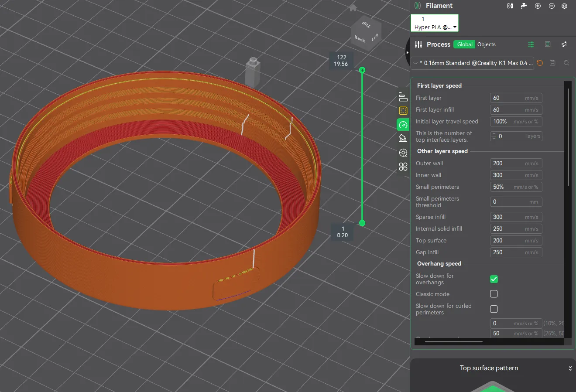Click the remove filament minus icon
This screenshot has height=392, width=576.
point(552,6)
